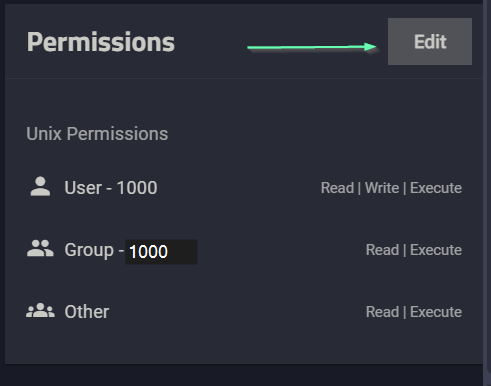Click the three-person Other icon
The height and width of the screenshot is (386, 491).
(x=40, y=310)
